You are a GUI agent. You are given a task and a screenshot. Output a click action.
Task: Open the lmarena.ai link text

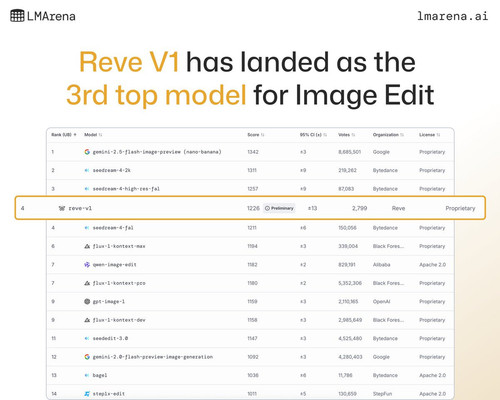click(x=452, y=16)
